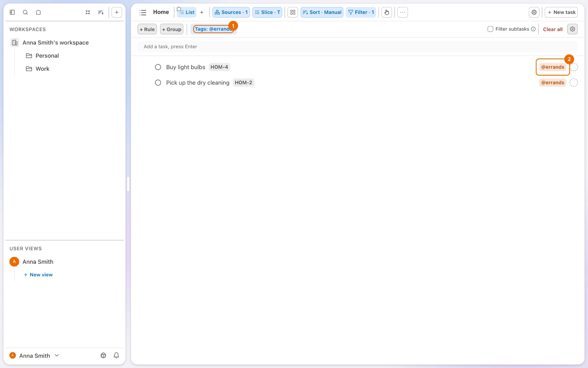Click Anna Smith avatar under User Views
588x368 pixels.
tap(14, 262)
